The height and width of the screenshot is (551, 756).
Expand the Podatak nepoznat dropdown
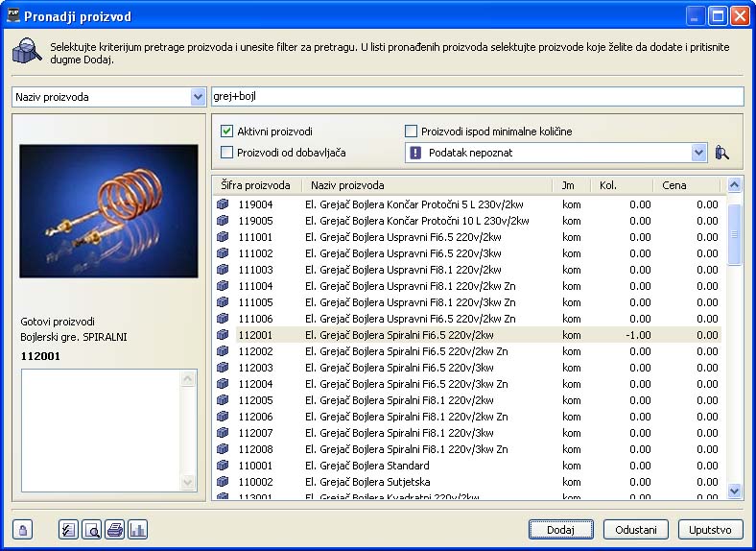698,153
